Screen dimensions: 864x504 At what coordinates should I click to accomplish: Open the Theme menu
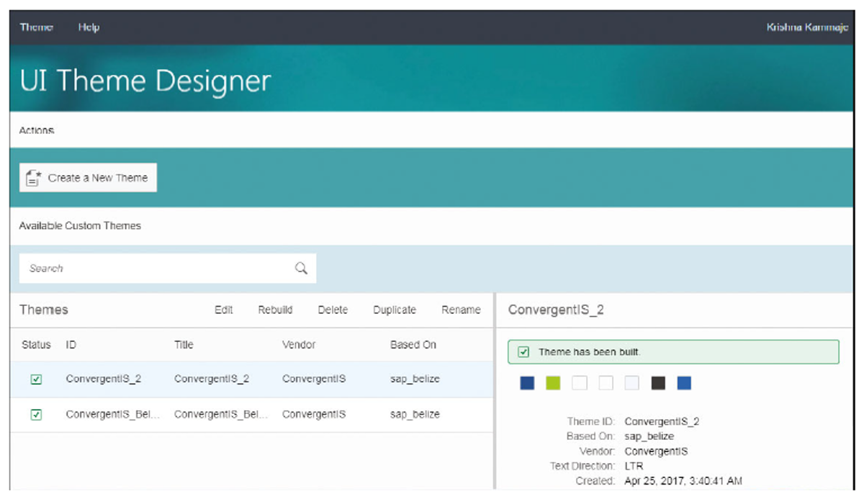coord(37,27)
